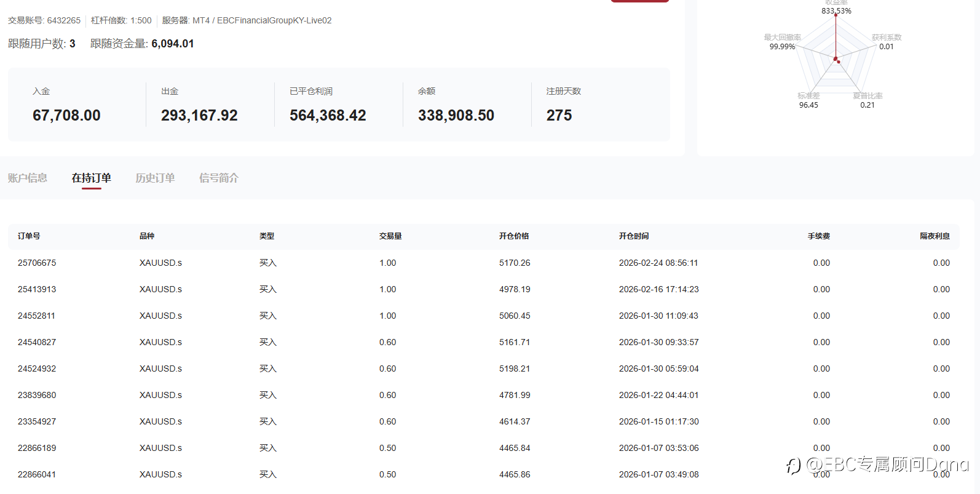Click open time 2026-01-30 11:09:43

pos(658,316)
